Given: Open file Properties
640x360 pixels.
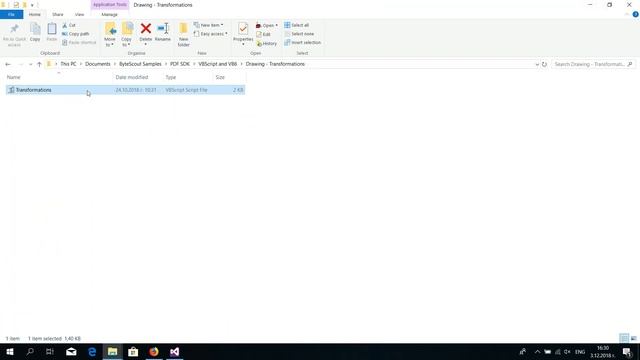Looking at the screenshot, I should [243, 34].
